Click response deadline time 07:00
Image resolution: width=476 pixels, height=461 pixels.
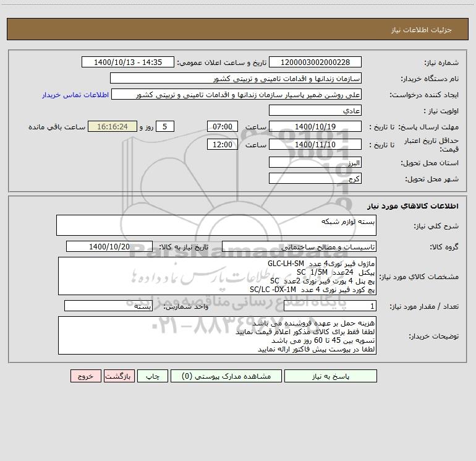point(222,126)
